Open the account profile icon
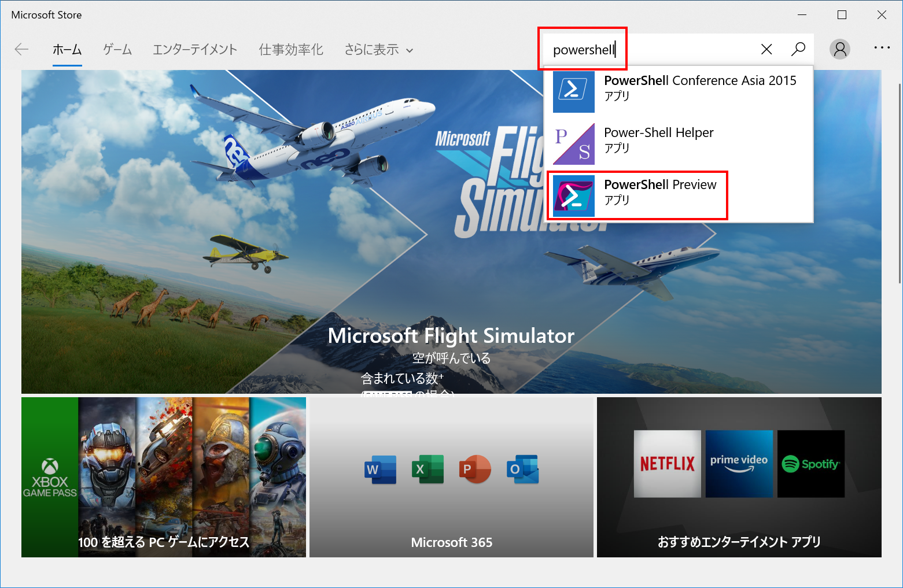Viewport: 903px width, 588px height. tap(840, 49)
